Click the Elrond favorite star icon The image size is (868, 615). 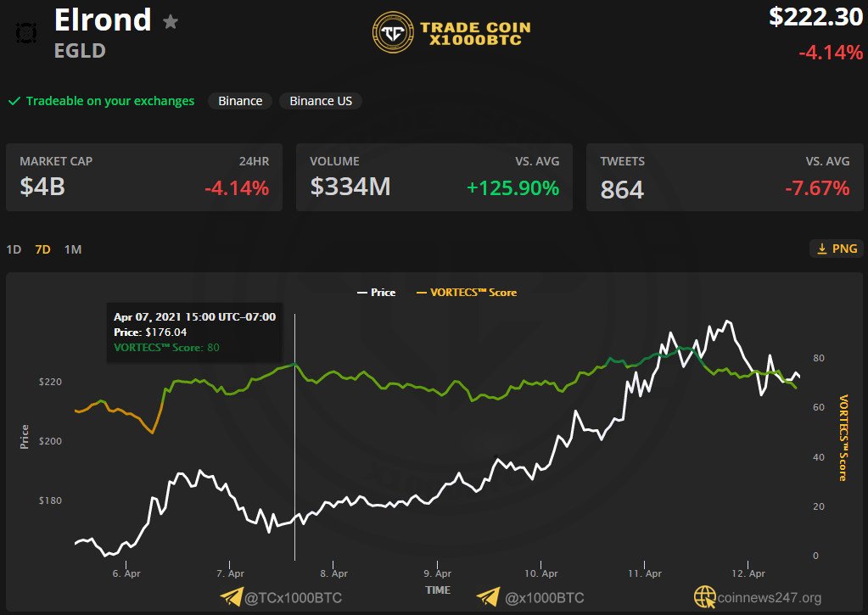(171, 21)
